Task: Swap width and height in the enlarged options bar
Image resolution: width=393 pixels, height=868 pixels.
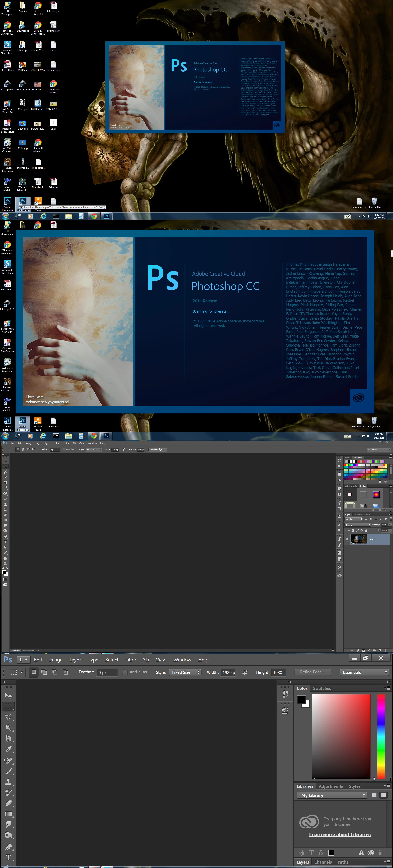Action: (245, 672)
